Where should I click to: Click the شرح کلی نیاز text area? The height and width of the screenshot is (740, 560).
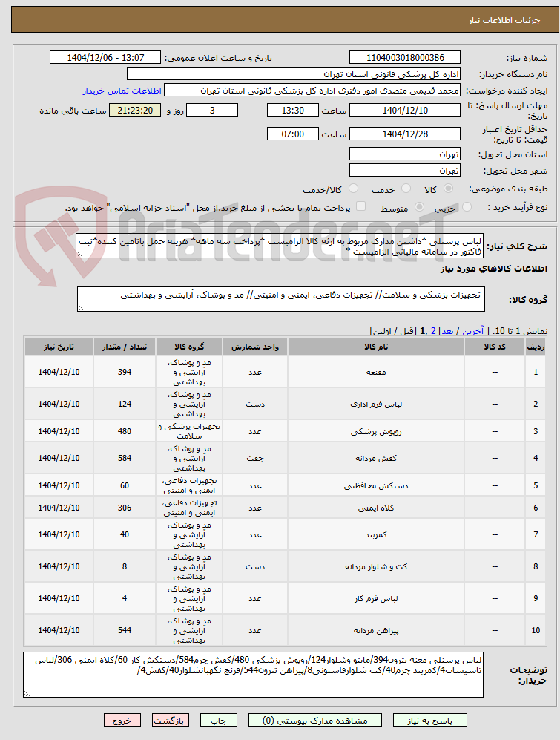click(x=280, y=246)
